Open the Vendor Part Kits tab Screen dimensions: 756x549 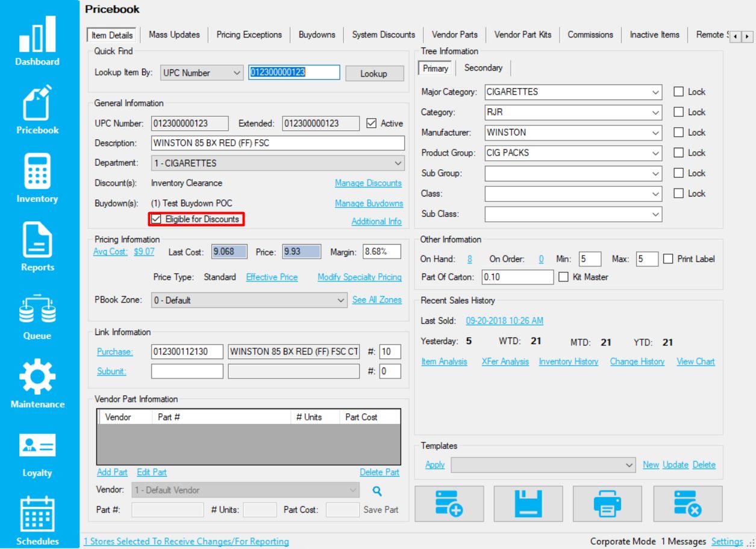tap(523, 34)
